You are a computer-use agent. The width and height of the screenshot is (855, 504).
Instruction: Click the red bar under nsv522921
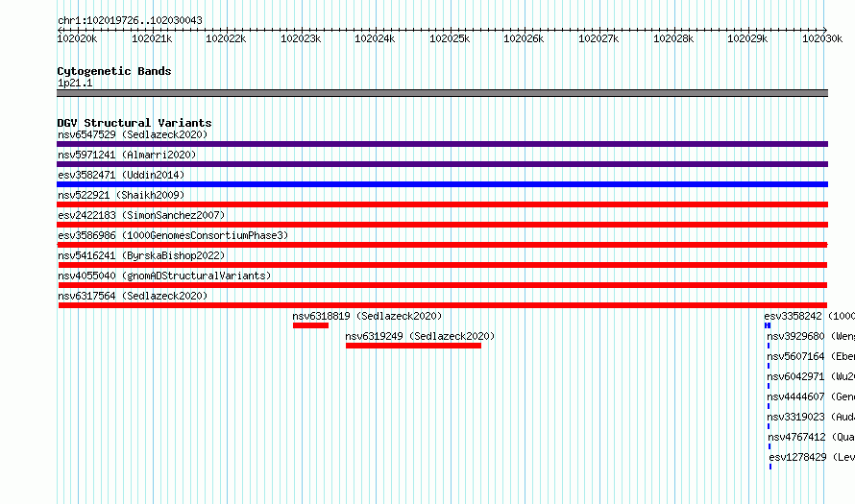click(442, 204)
